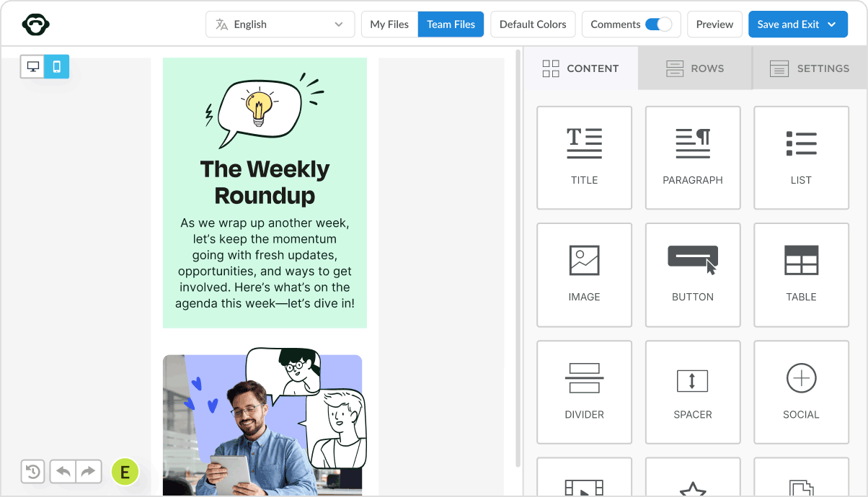
Task: Select the Title content block
Action: pyautogui.click(x=584, y=157)
